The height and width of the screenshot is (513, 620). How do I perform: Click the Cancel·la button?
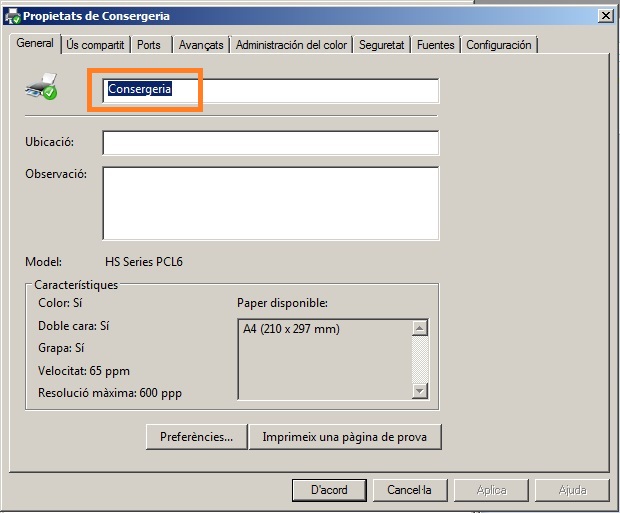coord(410,490)
